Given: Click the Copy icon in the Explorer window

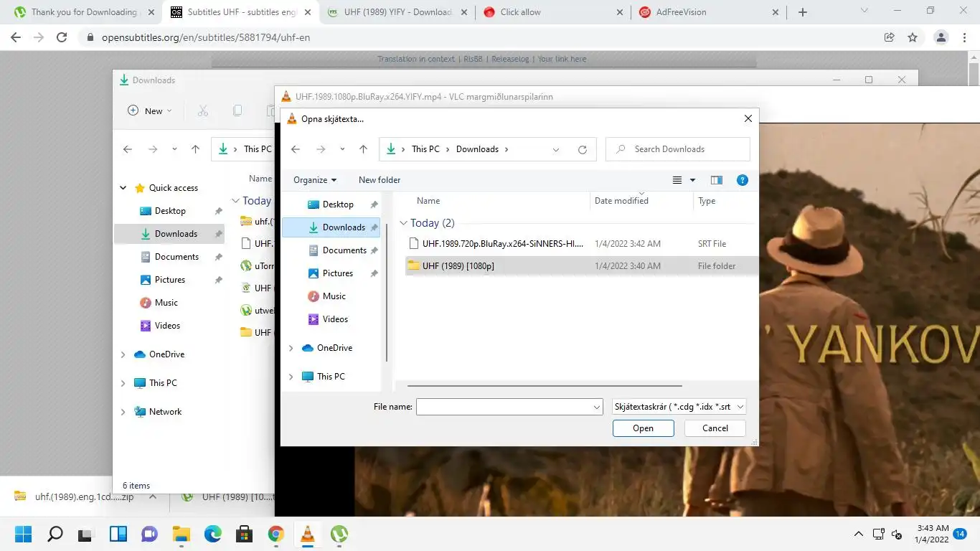Looking at the screenshot, I should tap(237, 110).
